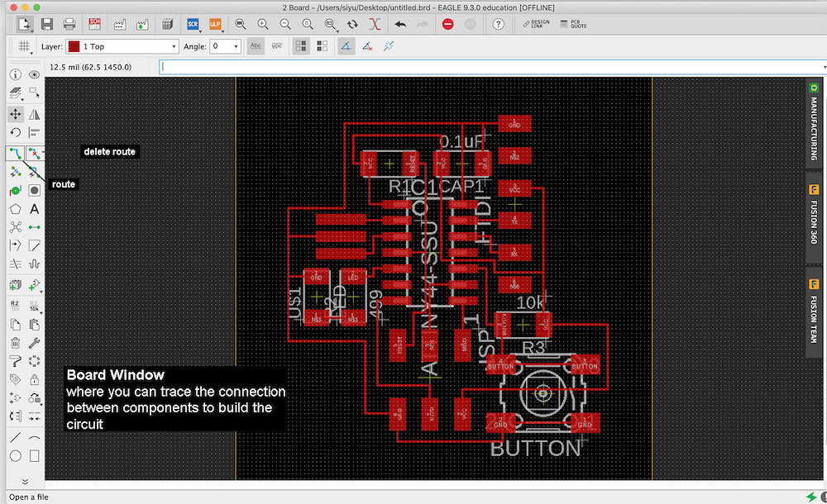Select the Polygon tool
The width and height of the screenshot is (827, 504).
click(x=15, y=209)
